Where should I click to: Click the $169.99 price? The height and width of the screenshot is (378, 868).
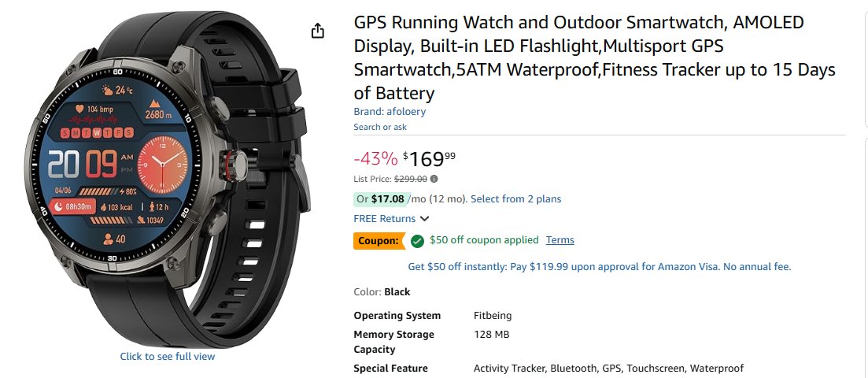click(x=429, y=158)
